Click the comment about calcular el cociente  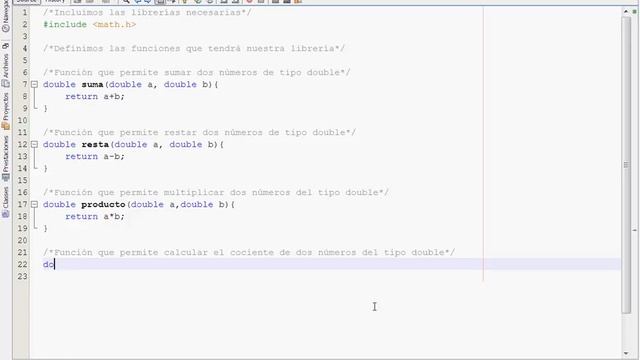pos(249,253)
